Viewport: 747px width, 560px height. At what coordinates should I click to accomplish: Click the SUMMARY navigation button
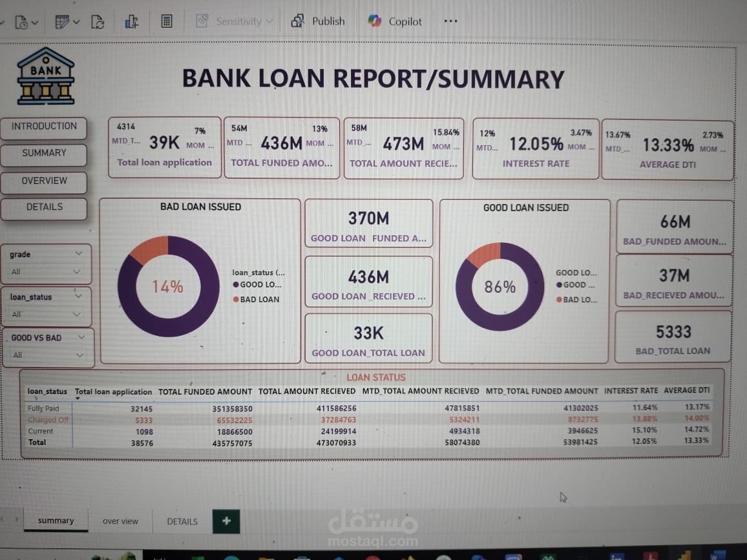(43, 153)
